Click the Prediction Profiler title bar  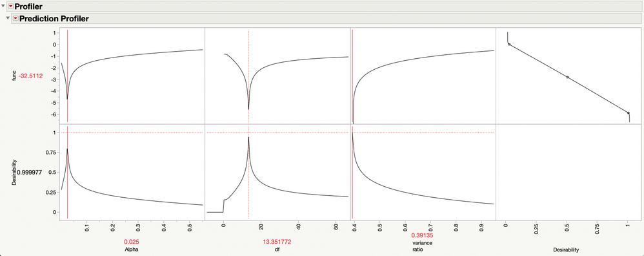pyautogui.click(x=327, y=19)
